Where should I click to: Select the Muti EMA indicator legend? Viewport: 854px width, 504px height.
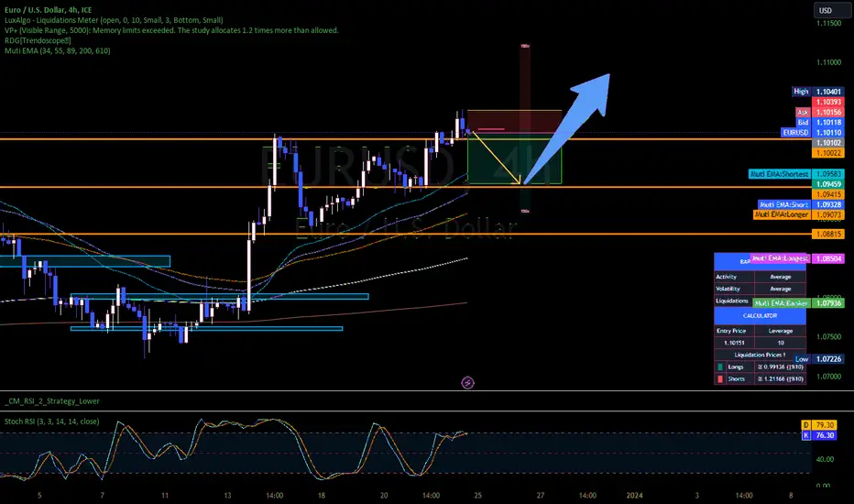click(x=57, y=50)
